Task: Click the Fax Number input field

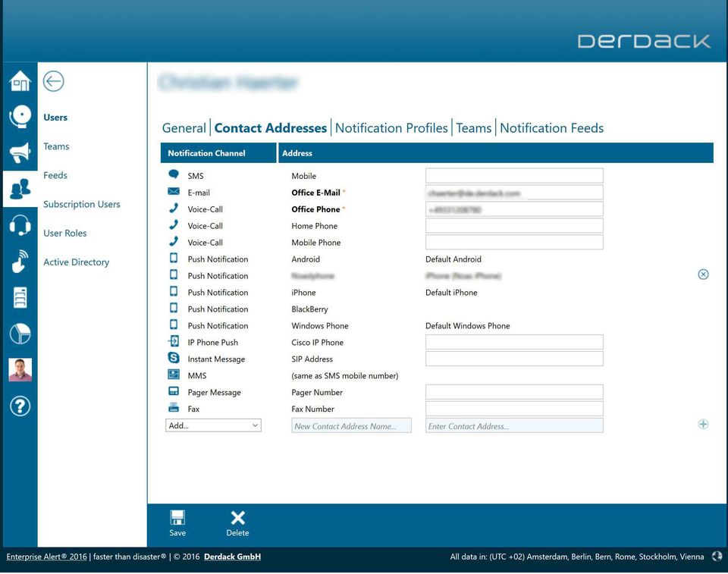Action: [x=514, y=409]
